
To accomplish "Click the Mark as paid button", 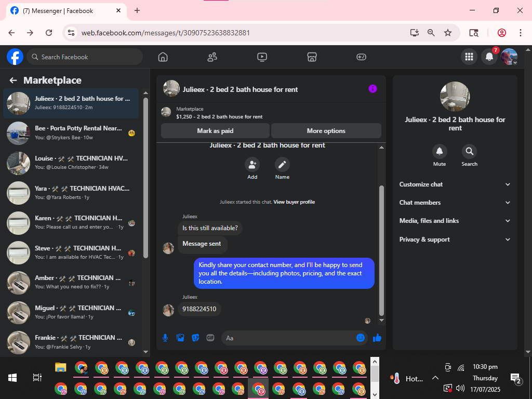I will 215,131.
